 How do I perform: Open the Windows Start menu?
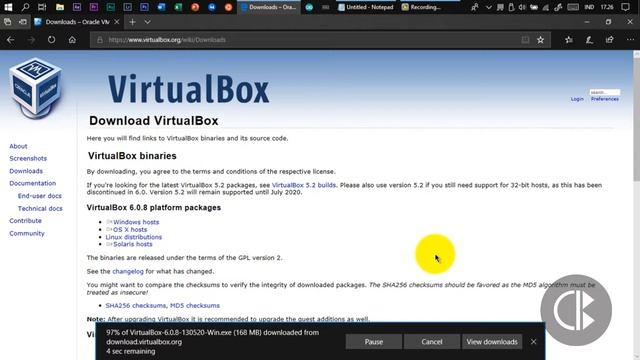click(8, 7)
